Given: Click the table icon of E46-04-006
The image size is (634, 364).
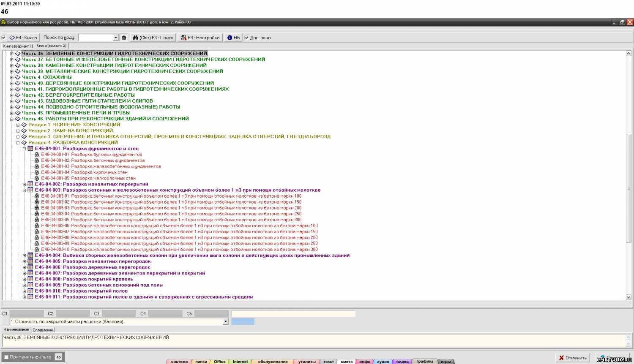Looking at the screenshot, I should point(30,267).
